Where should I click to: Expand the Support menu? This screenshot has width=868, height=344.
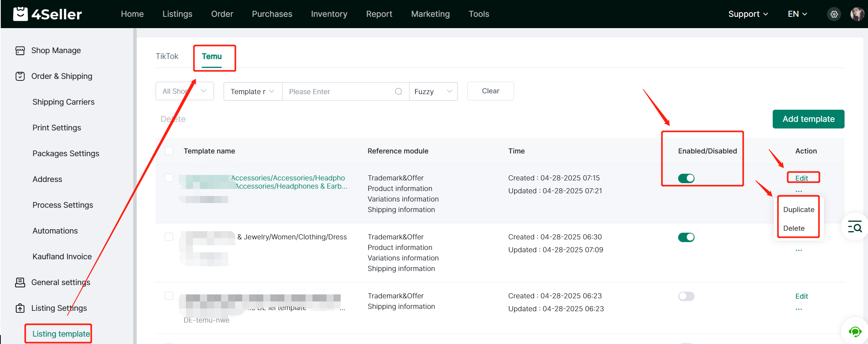748,14
